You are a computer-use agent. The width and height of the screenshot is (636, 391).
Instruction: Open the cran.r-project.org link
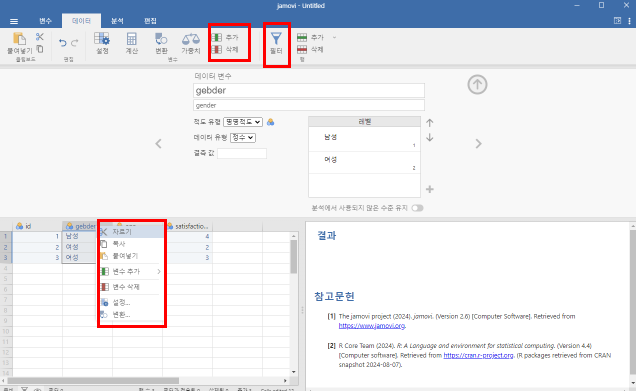tap(478, 355)
